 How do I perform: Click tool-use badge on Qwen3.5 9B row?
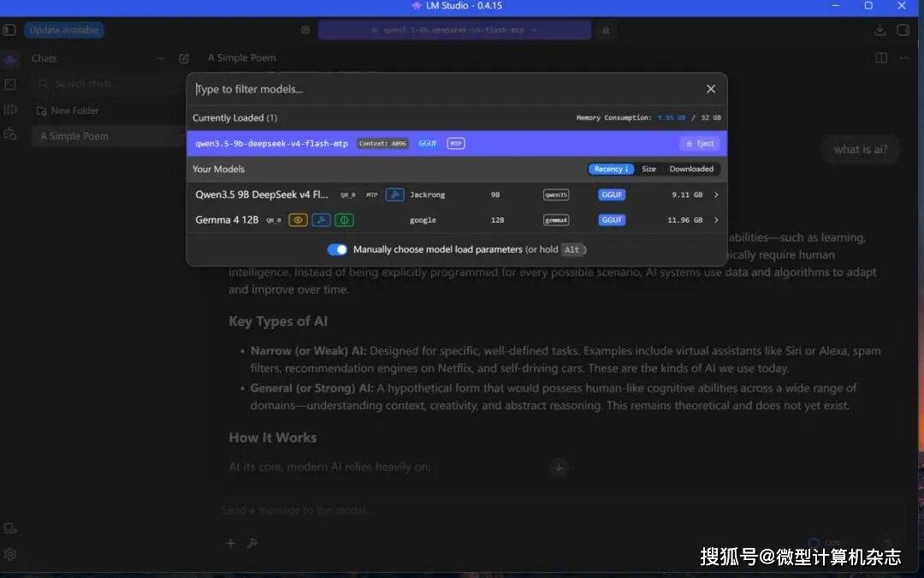click(394, 194)
